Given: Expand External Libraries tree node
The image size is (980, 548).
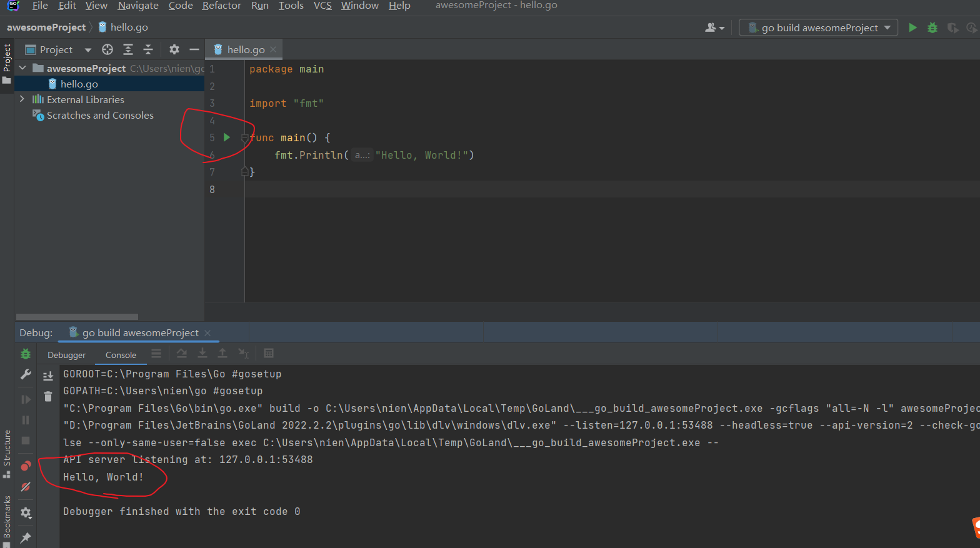Looking at the screenshot, I should coord(22,99).
